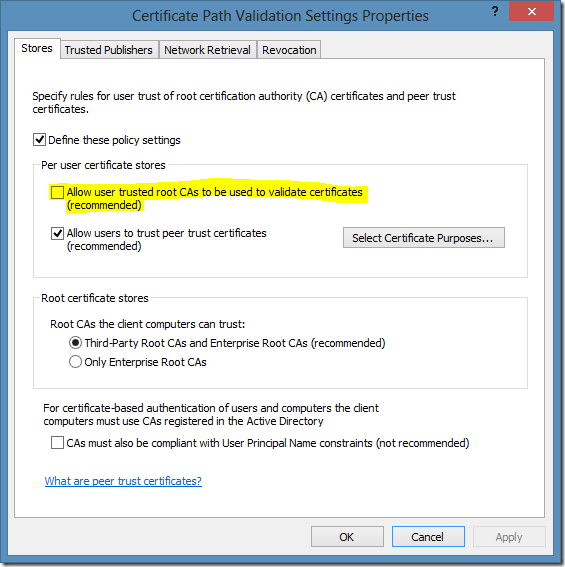This screenshot has width=565, height=567.
Task: Uncheck Allow users to trust peer certificates
Action: point(57,233)
